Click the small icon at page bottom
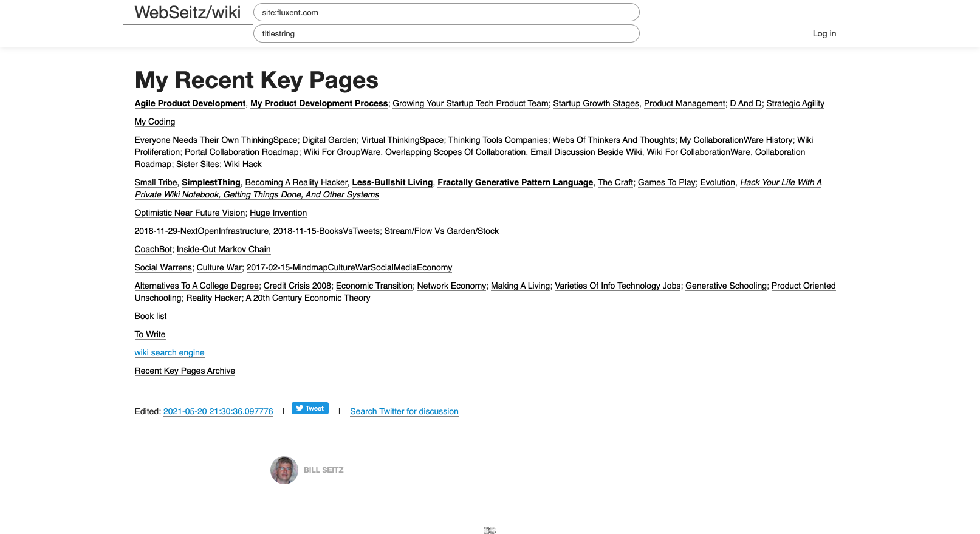Viewport: 980px width, 534px height. point(490,530)
